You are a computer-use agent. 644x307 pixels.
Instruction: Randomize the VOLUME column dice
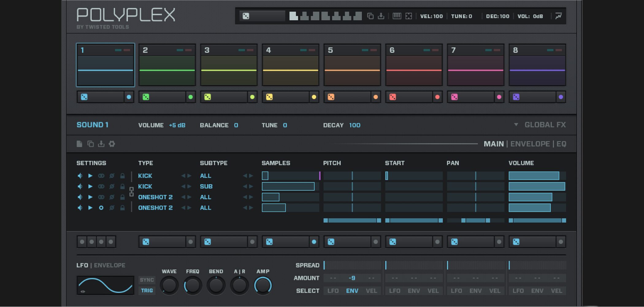pyautogui.click(x=516, y=242)
